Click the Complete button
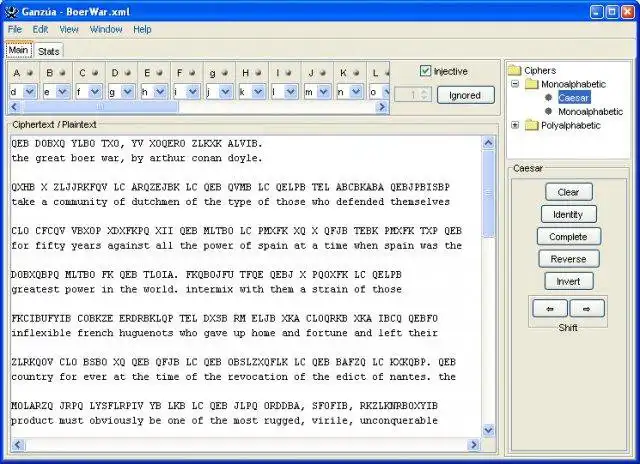Viewport: 640px width, 464px height. (568, 236)
